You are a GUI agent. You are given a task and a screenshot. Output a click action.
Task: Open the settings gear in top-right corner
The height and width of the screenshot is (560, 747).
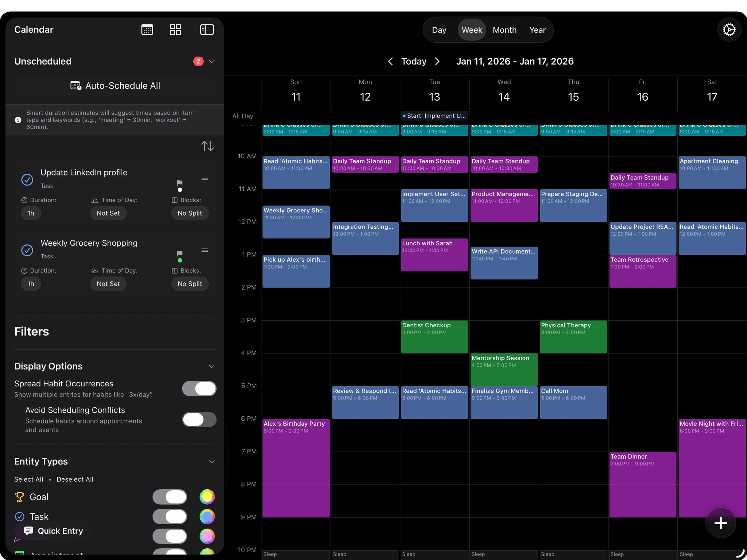coord(729,30)
